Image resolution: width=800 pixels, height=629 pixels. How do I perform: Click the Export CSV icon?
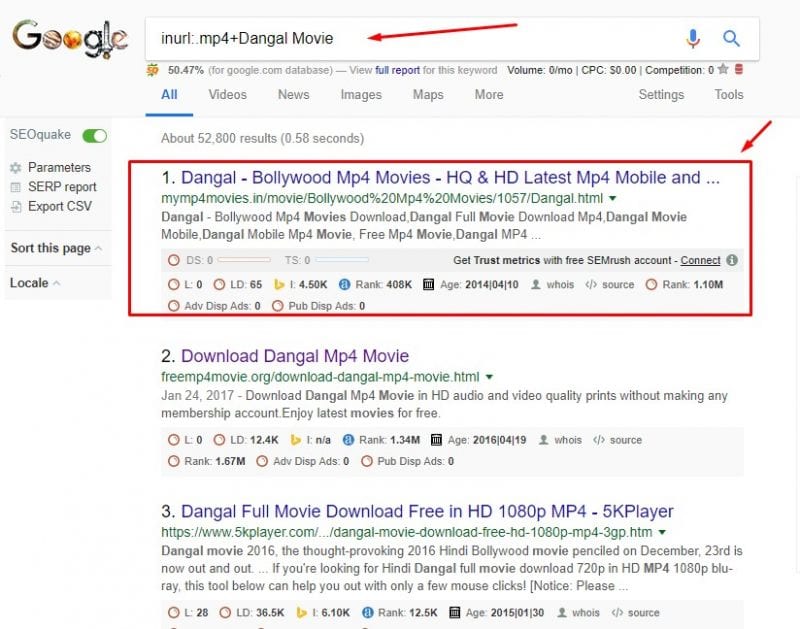(16, 207)
